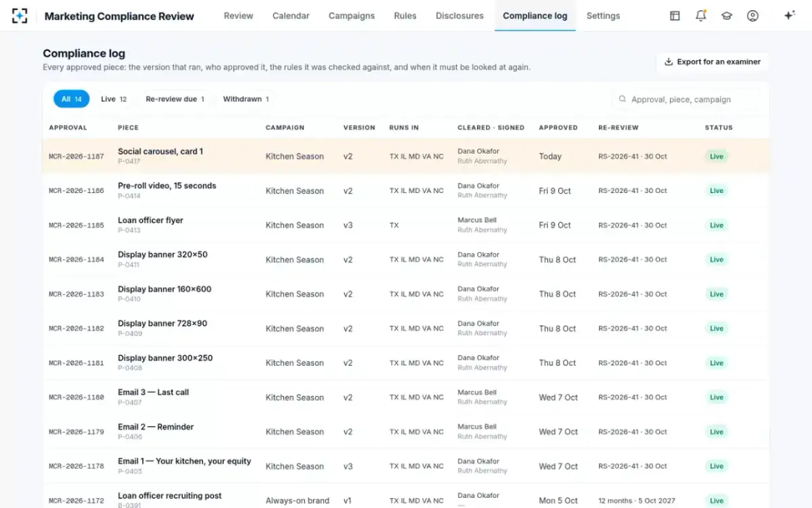
Task: Sort by APPROVED column header
Action: point(558,127)
